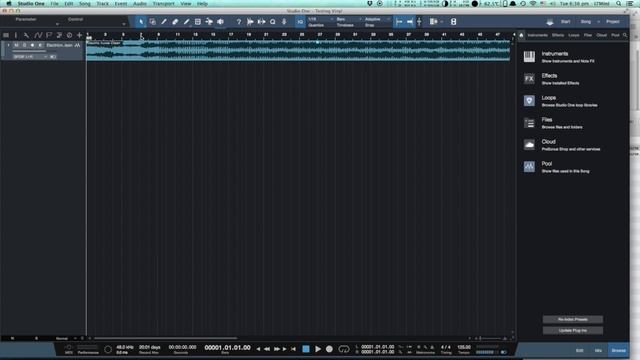This screenshot has width=640, height=360.
Task: Open the marker track flag icon
Action: 49,36
